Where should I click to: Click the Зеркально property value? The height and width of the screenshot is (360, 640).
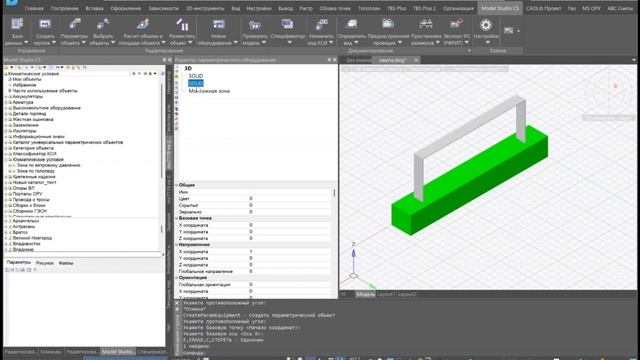pyautogui.click(x=289, y=212)
